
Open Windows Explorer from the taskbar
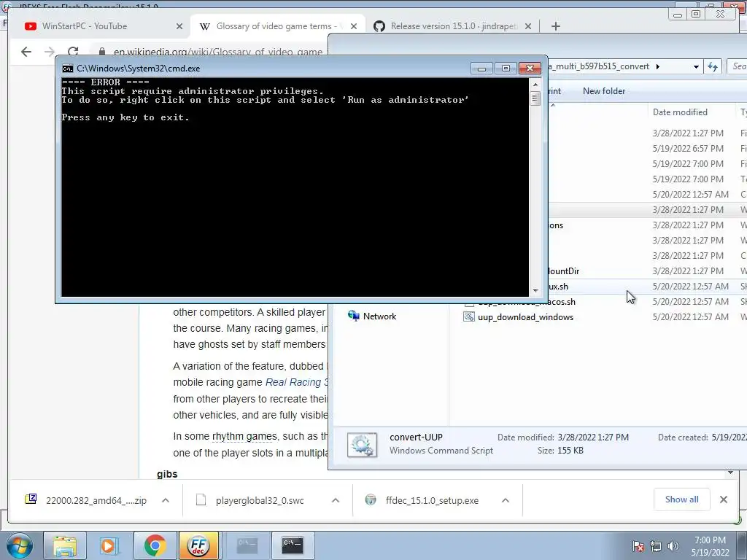coord(65,545)
